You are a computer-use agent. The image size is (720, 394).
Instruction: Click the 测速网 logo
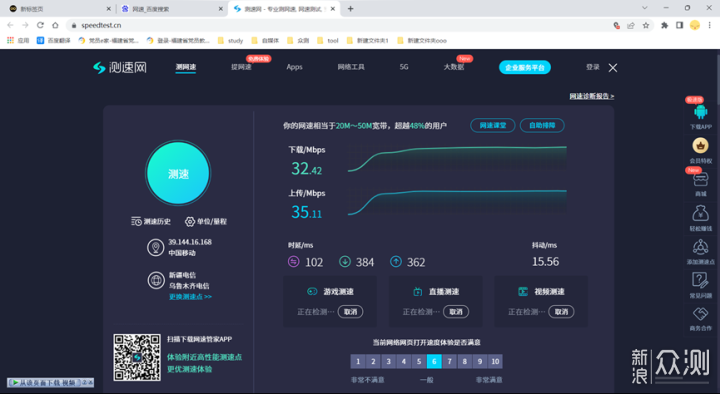tap(119, 68)
